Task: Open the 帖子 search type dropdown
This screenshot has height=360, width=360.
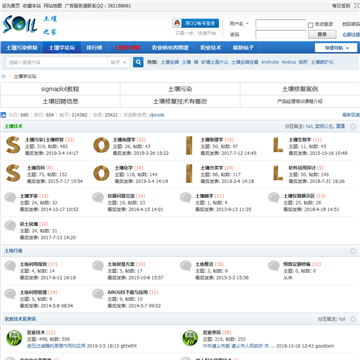Action: tap(119, 62)
